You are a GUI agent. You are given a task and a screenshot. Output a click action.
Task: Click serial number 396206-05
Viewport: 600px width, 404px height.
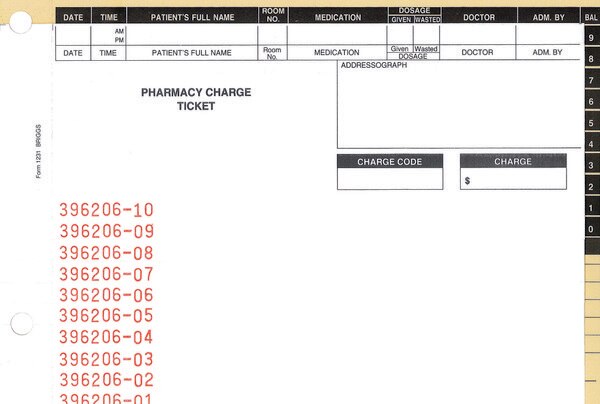106,315
